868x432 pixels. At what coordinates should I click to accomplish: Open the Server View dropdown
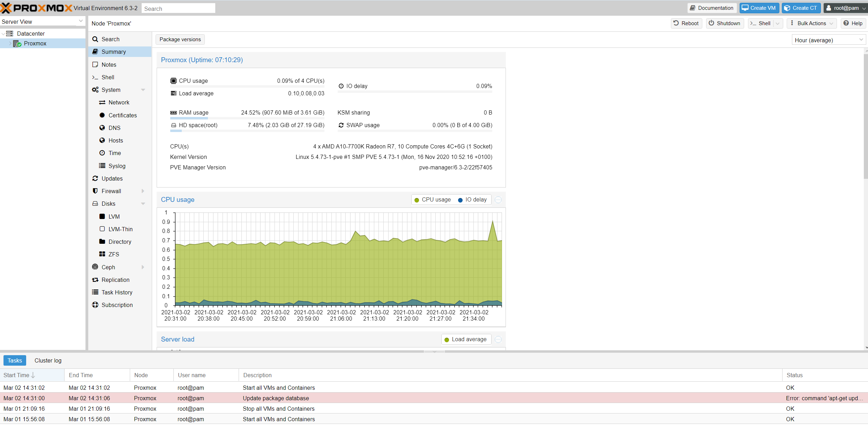42,22
